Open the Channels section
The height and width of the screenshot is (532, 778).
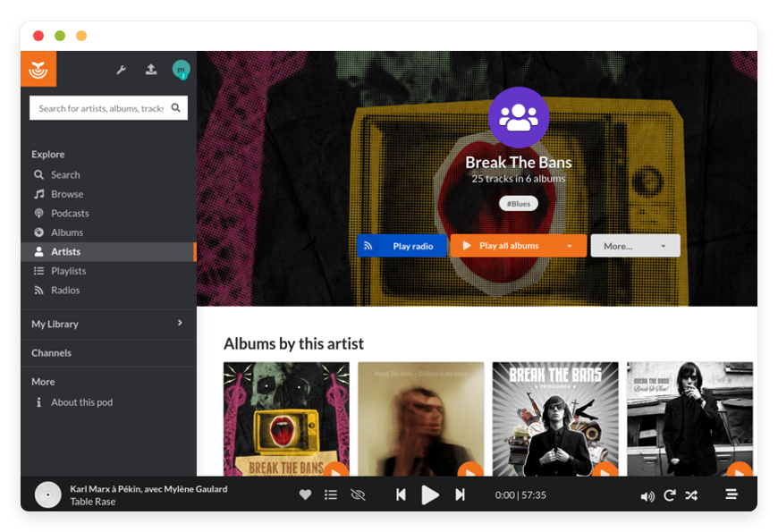52,353
